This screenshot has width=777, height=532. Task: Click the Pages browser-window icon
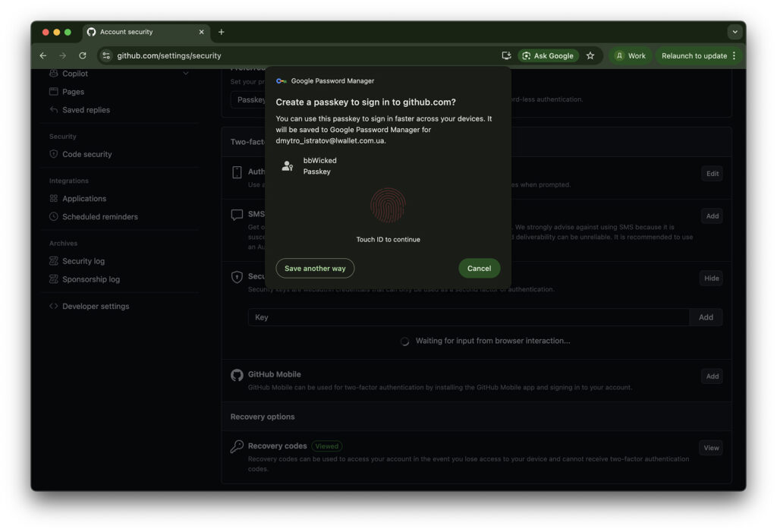coord(54,91)
